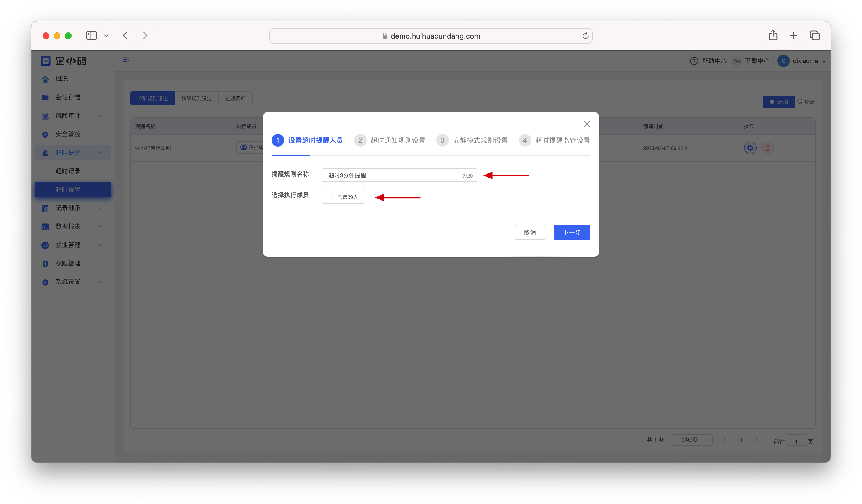Click the 下载中心 cloud icon
The width and height of the screenshot is (862, 504).
click(737, 61)
